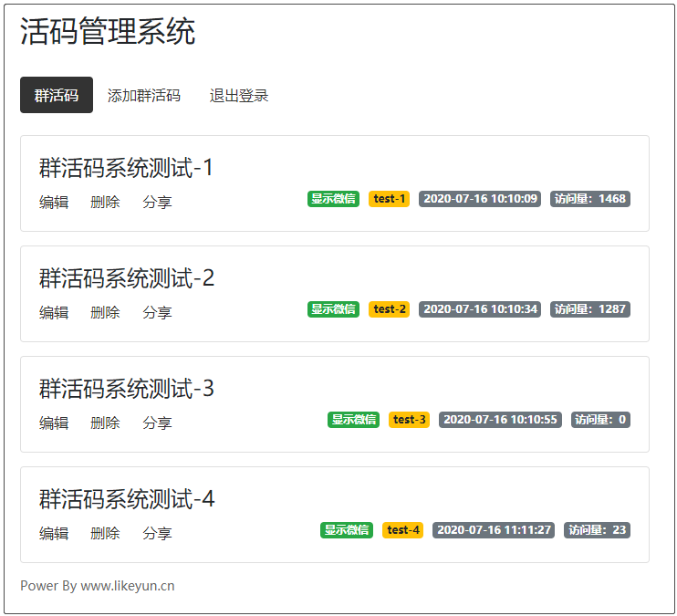Open the 群活码系统测试-3 title

tap(127, 389)
